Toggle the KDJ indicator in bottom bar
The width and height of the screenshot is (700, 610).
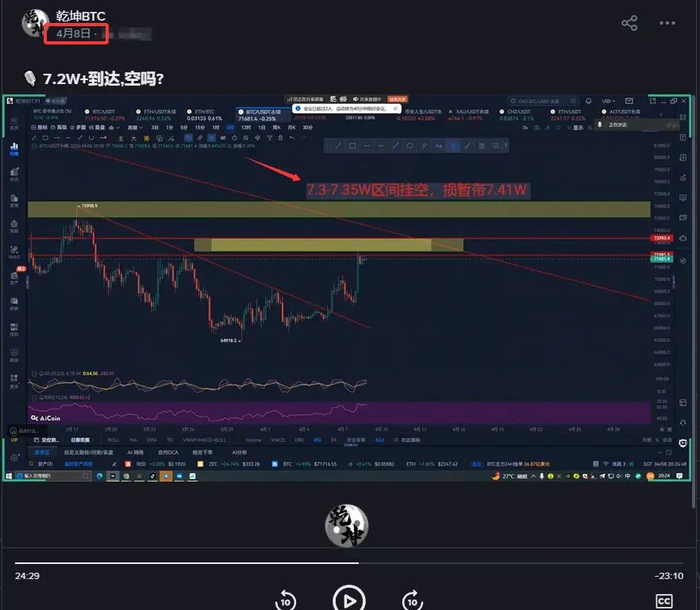click(379, 440)
